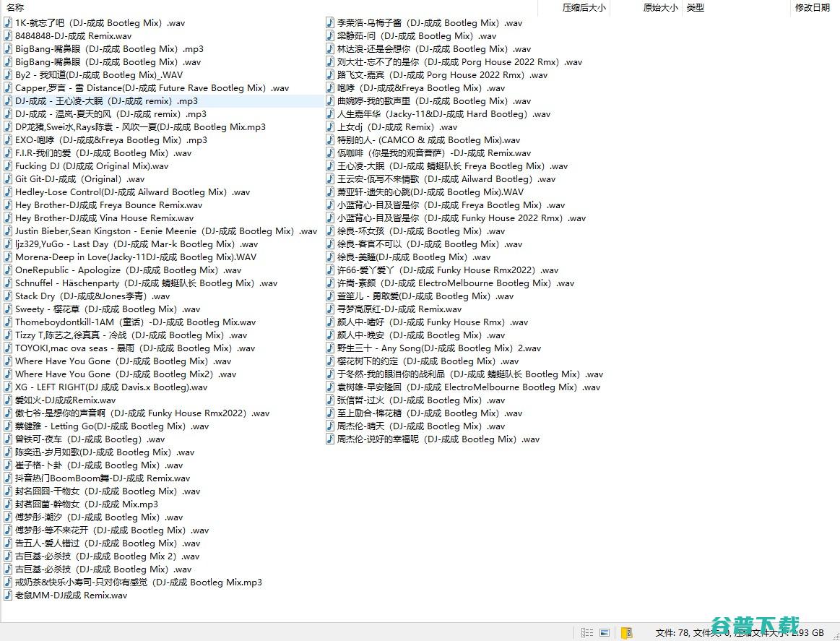Click the icon next to BigBang-嘴鼻眼 .mp3
This screenshot has height=641, width=840.
pos(8,48)
